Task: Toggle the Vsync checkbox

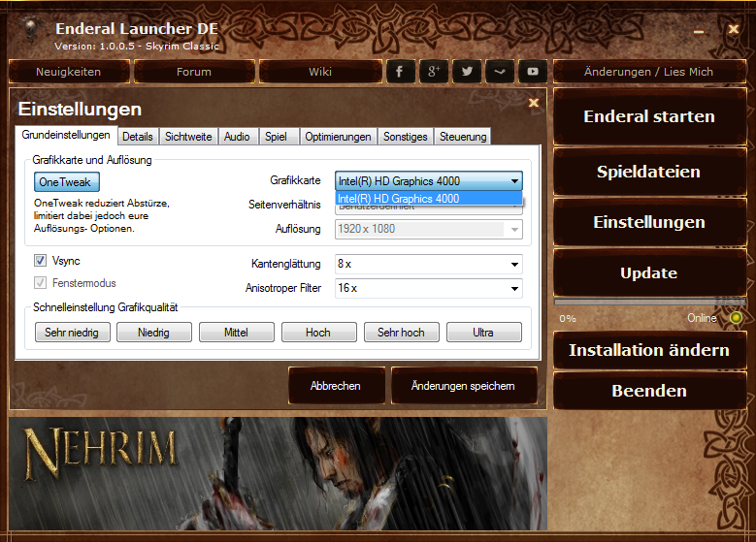Action: [40, 261]
